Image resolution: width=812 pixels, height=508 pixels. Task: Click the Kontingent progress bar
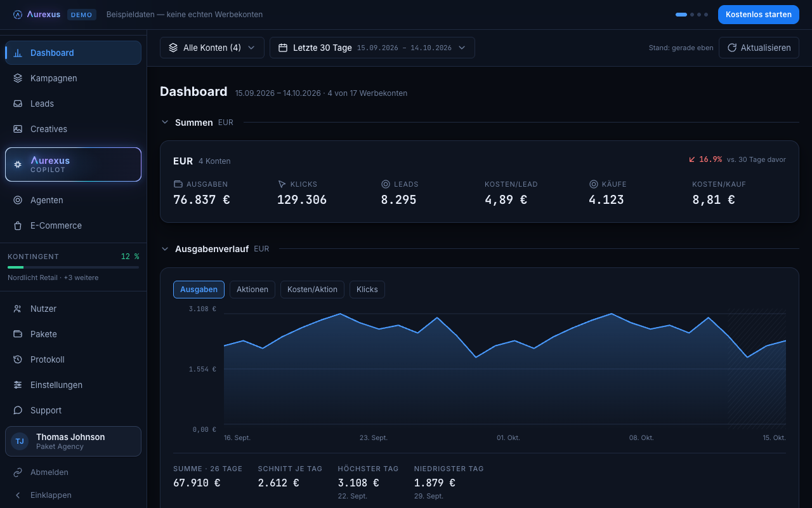coord(73,267)
